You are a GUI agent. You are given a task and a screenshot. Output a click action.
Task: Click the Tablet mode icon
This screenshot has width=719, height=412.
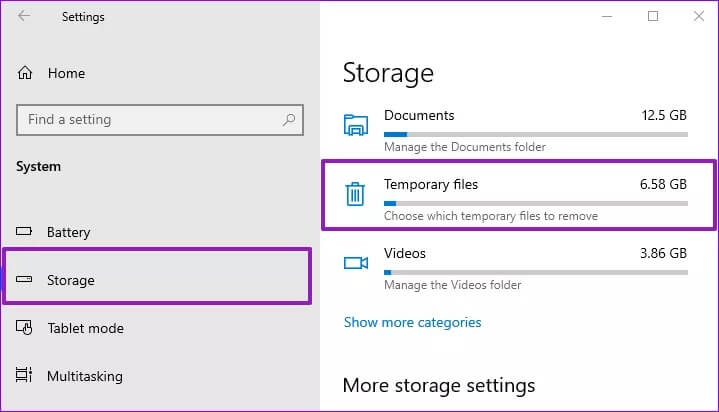(x=24, y=327)
